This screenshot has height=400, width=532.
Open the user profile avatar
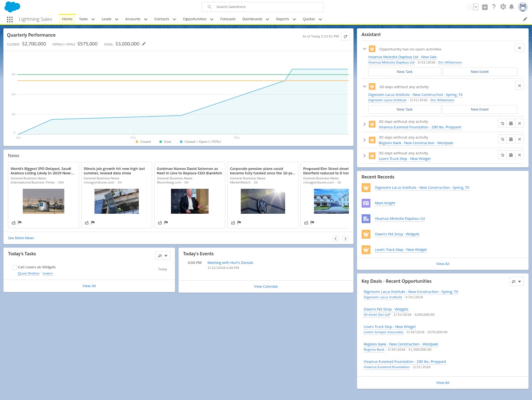[x=523, y=7]
